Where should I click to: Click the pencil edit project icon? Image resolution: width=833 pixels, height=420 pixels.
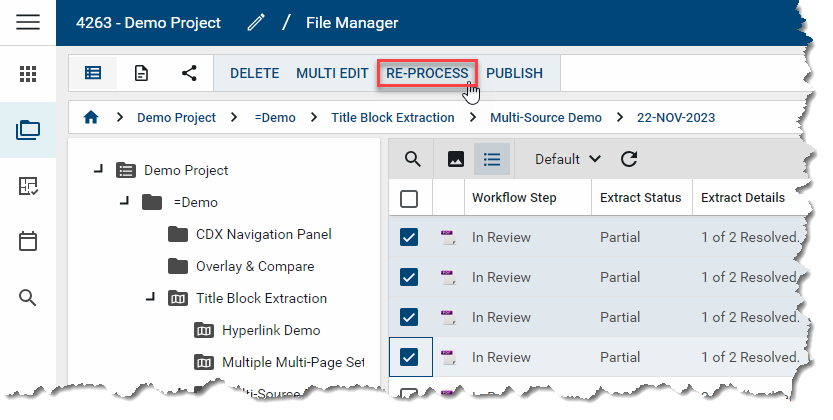coord(257,22)
